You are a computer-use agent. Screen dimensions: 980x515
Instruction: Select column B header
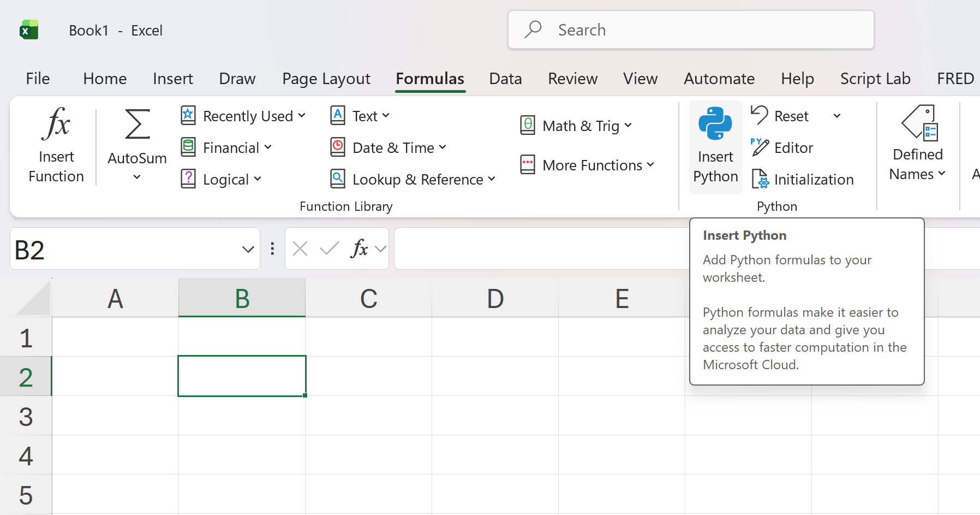coord(242,298)
